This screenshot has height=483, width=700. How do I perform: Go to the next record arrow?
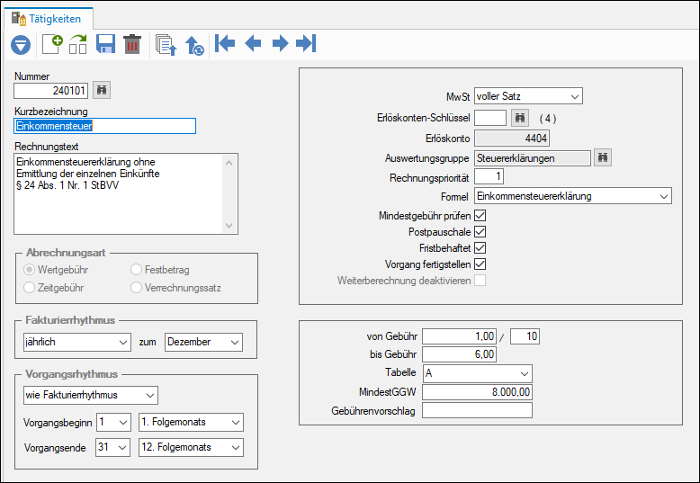pyautogui.click(x=280, y=43)
